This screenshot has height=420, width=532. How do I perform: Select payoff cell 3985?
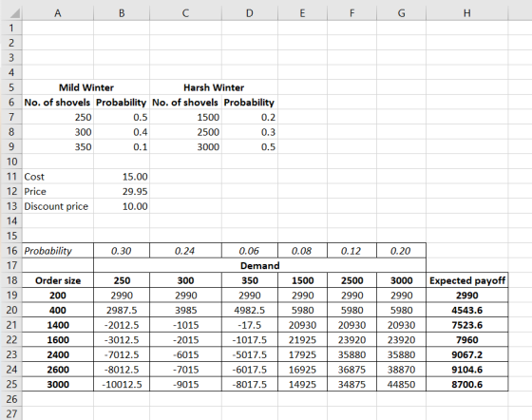185,310
